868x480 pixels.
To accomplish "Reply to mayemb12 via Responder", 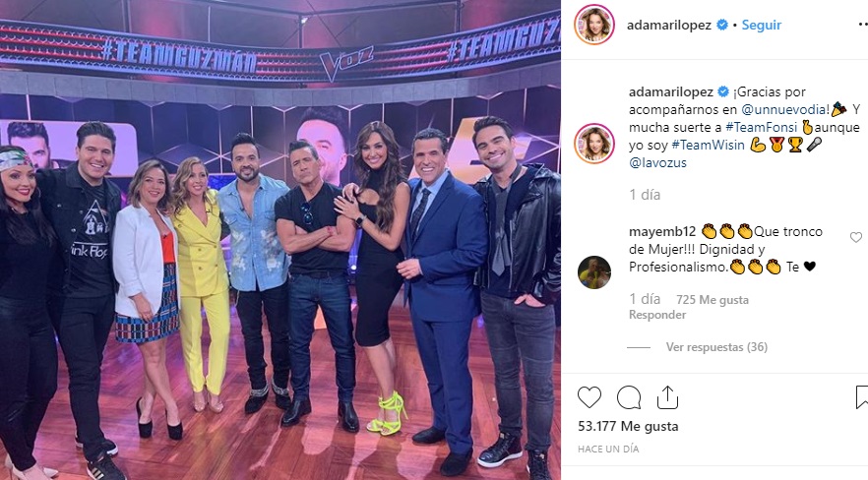I will [657, 315].
